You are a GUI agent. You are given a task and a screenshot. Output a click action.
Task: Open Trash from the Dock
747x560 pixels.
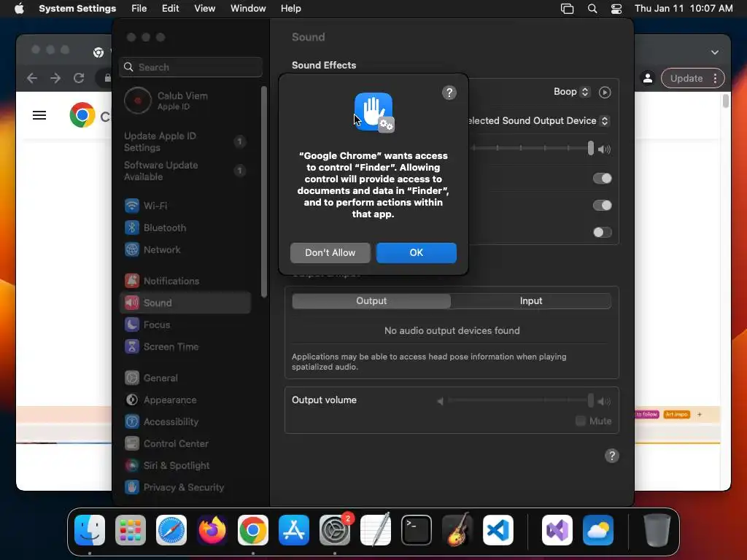point(657,530)
